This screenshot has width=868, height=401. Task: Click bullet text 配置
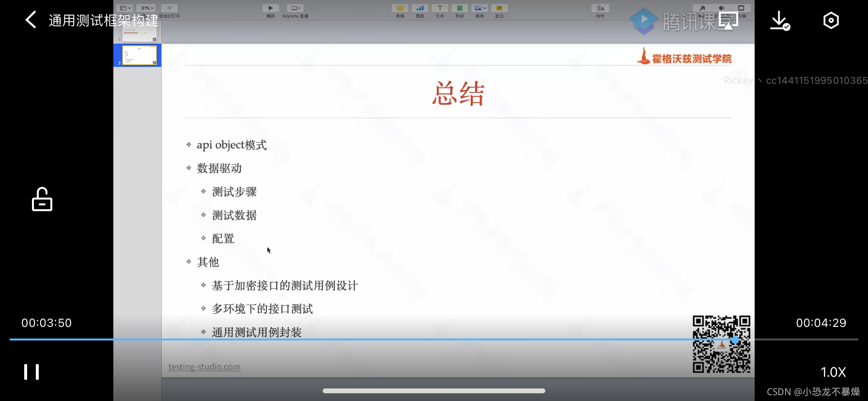tap(223, 239)
